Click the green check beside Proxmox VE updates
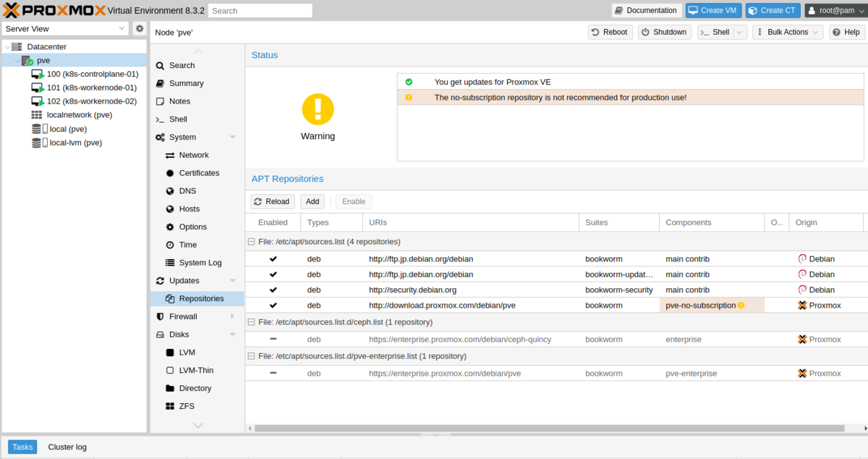Viewport: 868px width, 459px height. click(409, 82)
